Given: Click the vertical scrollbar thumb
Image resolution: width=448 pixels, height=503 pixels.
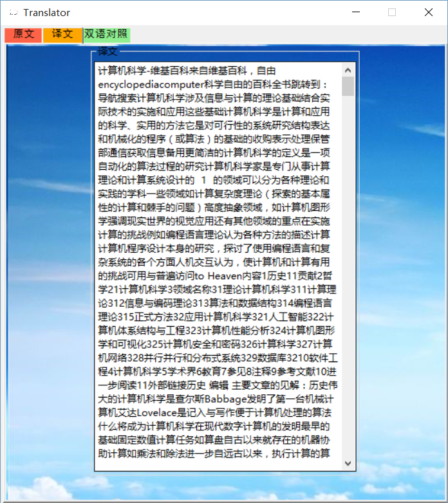Looking at the screenshot, I should tap(348, 86).
